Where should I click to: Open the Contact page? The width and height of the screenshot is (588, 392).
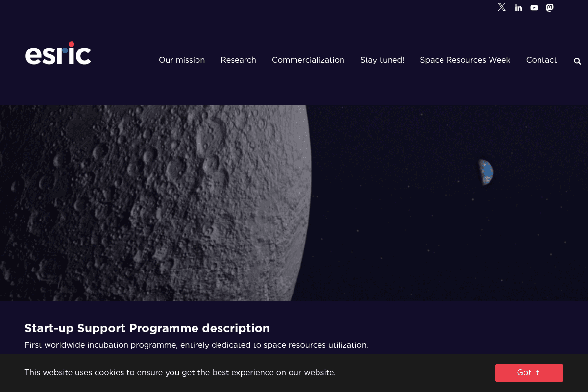pos(541,60)
